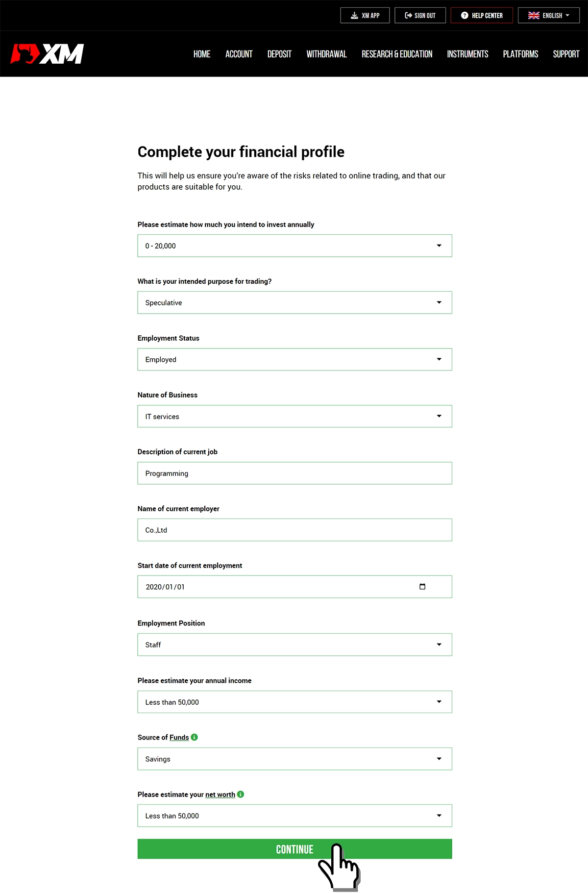Open the Deposit menu item

(279, 54)
